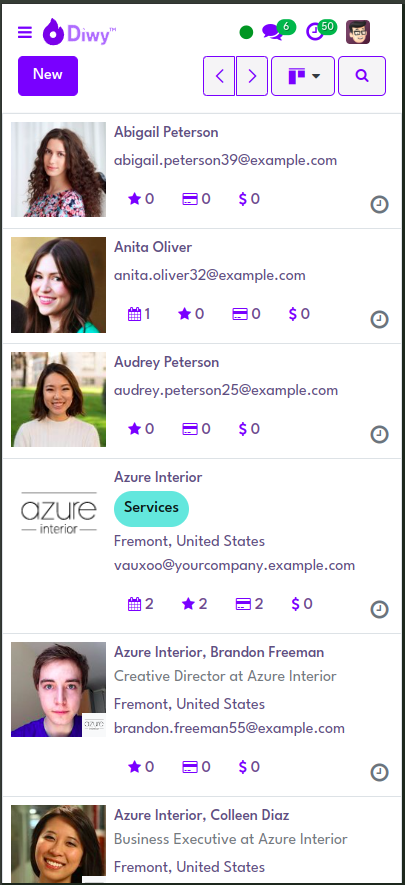
Task: Open the user avatar account menu
Action: [x=358, y=32]
